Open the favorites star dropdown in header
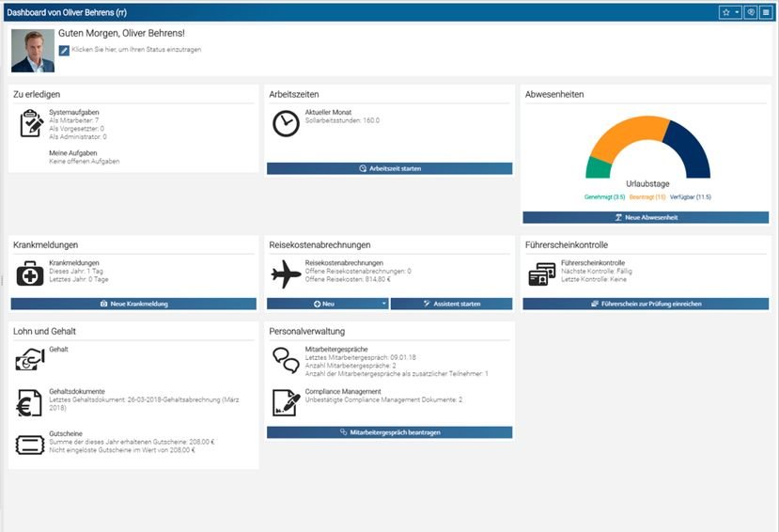Viewport: 779px width, 532px height. [730, 12]
